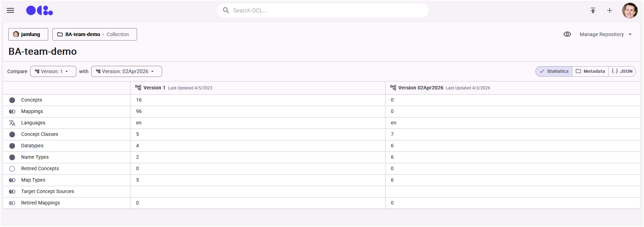Click the Mappings row icon
This screenshot has height=227, width=644.
[12, 112]
